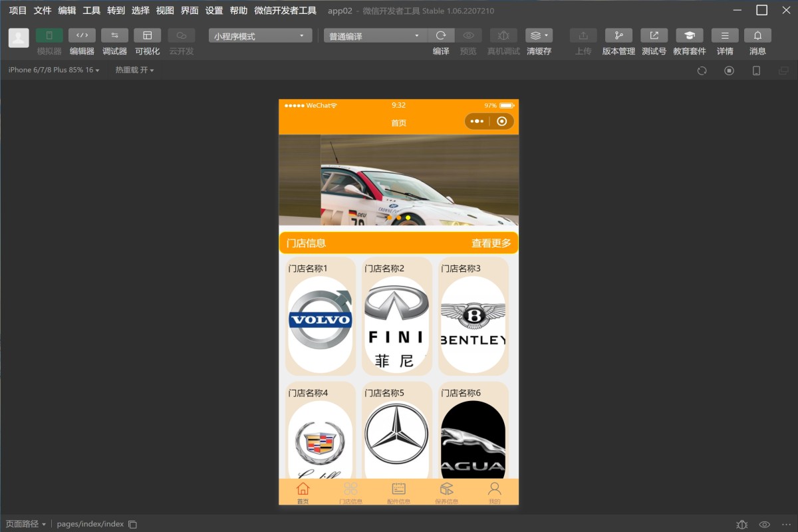Image resolution: width=798 pixels, height=532 pixels.
Task: Switch to the 首页 home tab
Action: tap(303, 492)
